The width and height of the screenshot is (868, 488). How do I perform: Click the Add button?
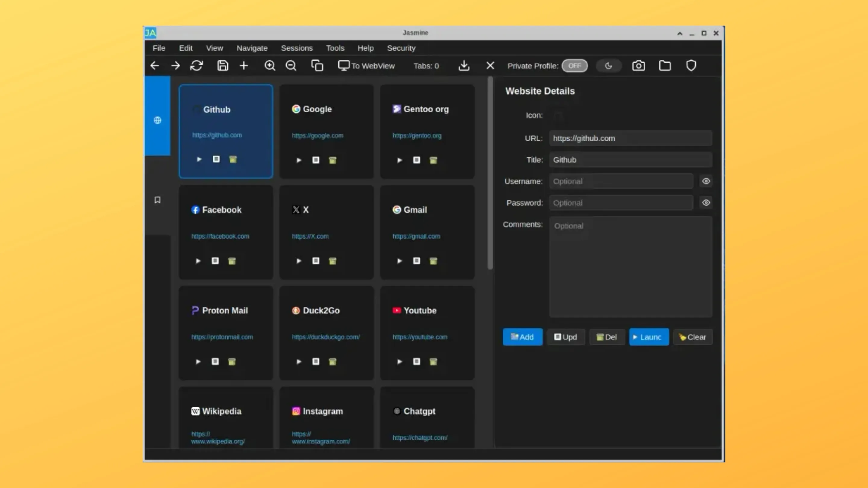pyautogui.click(x=523, y=337)
